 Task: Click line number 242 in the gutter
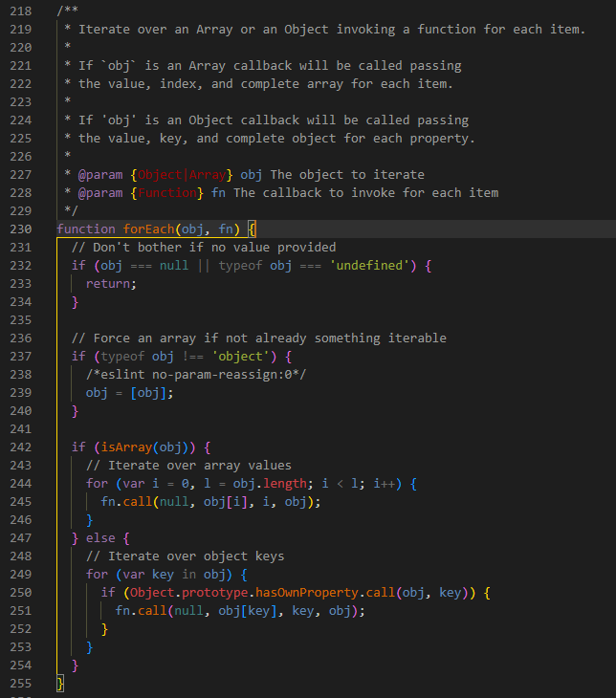pos(19,447)
